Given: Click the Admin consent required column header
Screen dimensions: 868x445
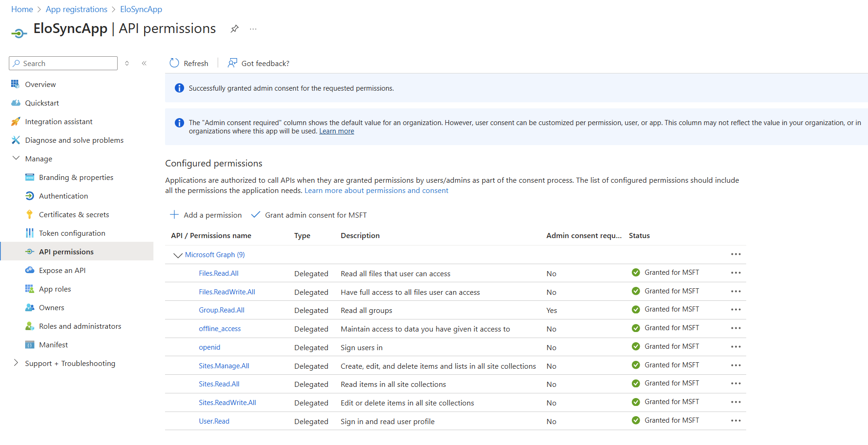Looking at the screenshot, I should 584,236.
